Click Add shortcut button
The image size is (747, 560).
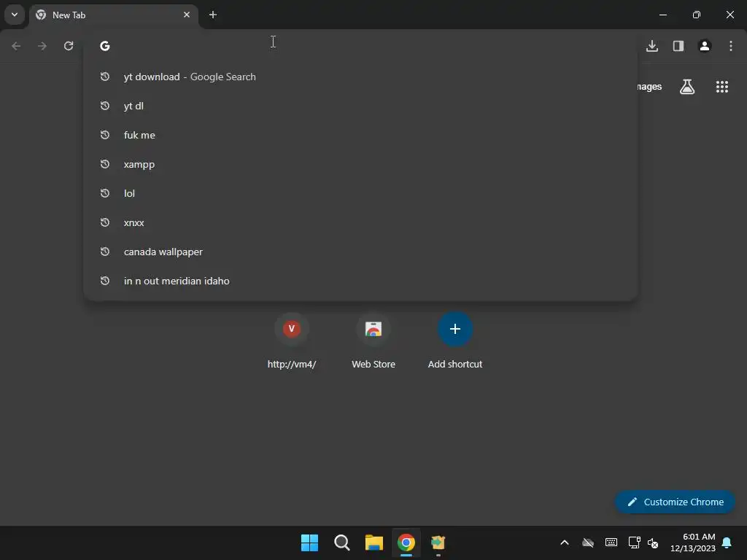[455, 341]
